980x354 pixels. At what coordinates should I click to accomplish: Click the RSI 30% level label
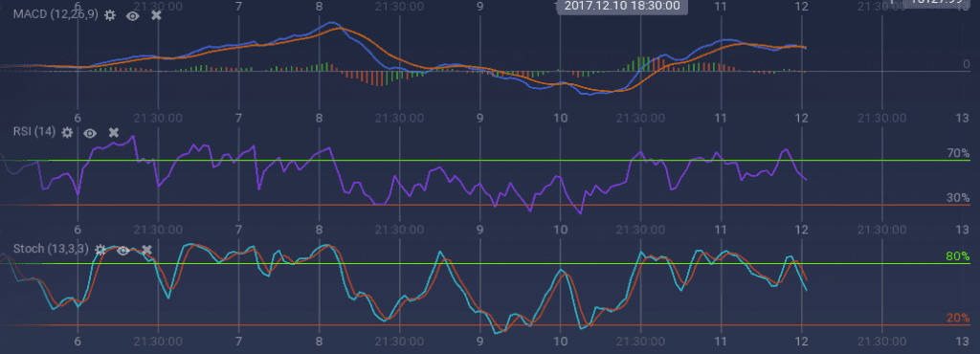click(957, 197)
